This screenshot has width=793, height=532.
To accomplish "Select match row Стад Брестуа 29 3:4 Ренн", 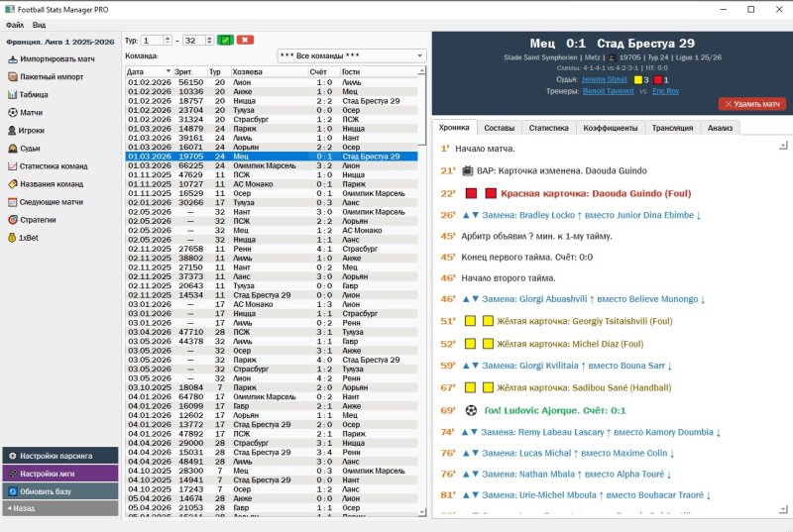I will [x=272, y=452].
